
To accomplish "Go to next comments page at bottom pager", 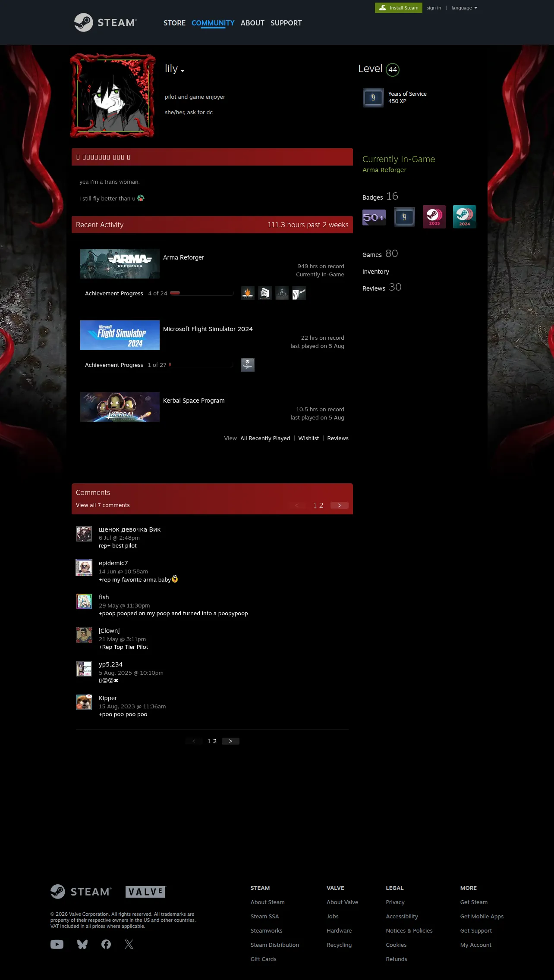I will pyautogui.click(x=230, y=741).
